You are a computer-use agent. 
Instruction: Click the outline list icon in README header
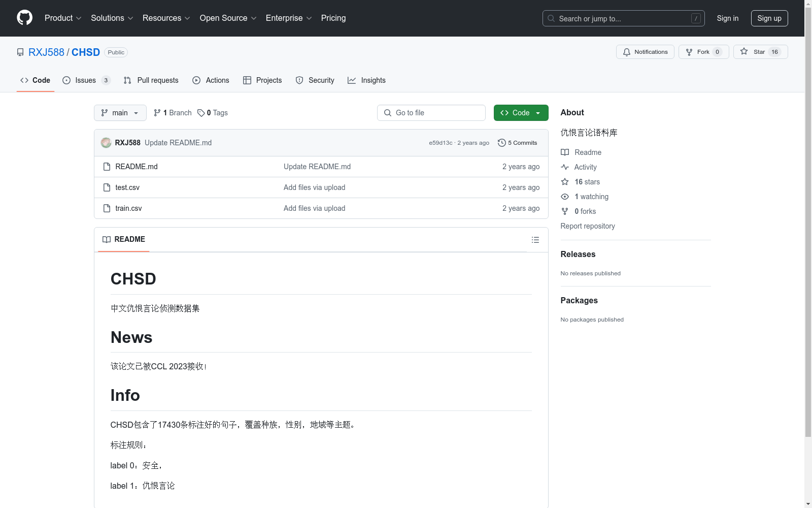[x=535, y=239]
